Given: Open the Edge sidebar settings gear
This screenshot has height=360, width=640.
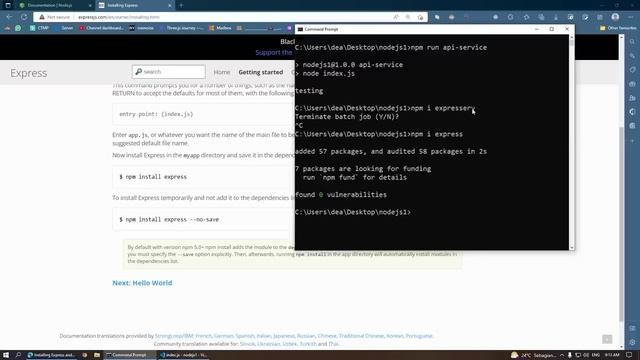Looking at the screenshot, I should point(632,342).
